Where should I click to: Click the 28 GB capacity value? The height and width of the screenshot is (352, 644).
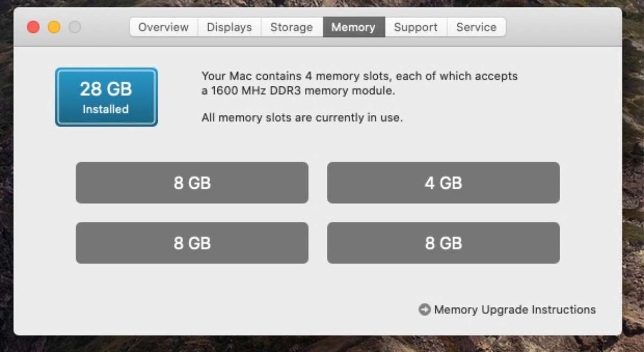tap(105, 89)
